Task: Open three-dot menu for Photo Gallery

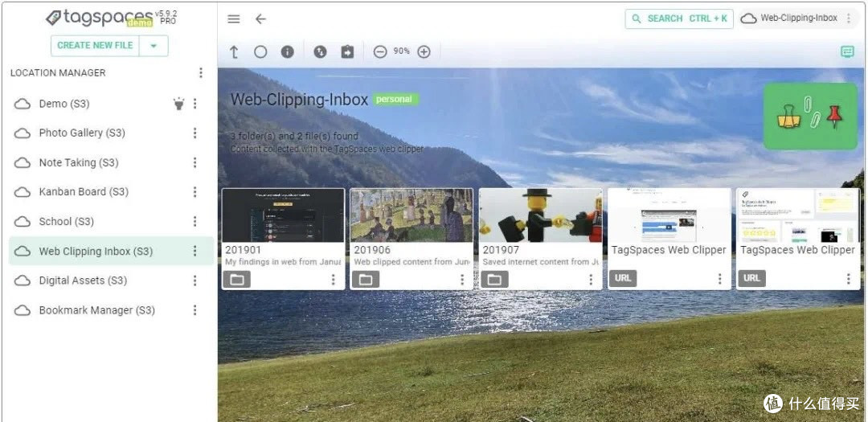Action: tap(194, 133)
